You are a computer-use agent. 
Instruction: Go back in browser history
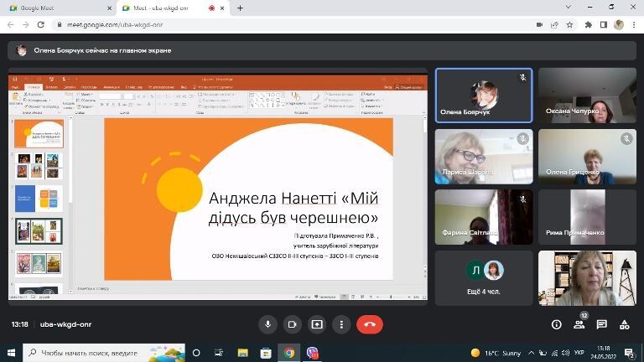tap(11, 25)
